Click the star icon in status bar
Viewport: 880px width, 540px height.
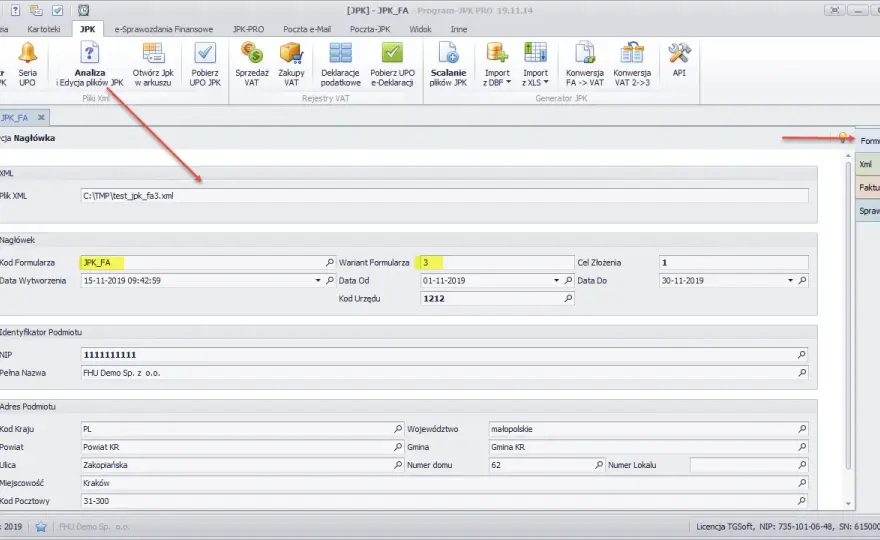point(41,527)
